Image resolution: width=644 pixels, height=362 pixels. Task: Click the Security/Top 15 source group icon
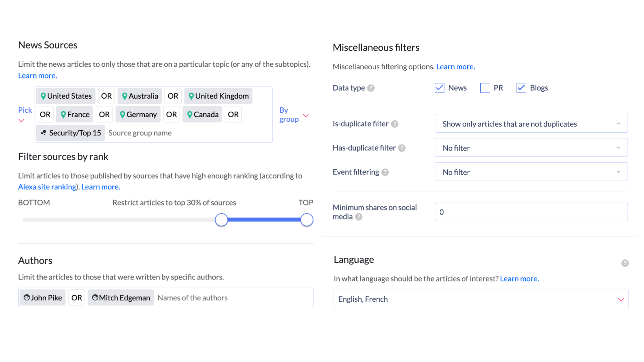click(43, 133)
